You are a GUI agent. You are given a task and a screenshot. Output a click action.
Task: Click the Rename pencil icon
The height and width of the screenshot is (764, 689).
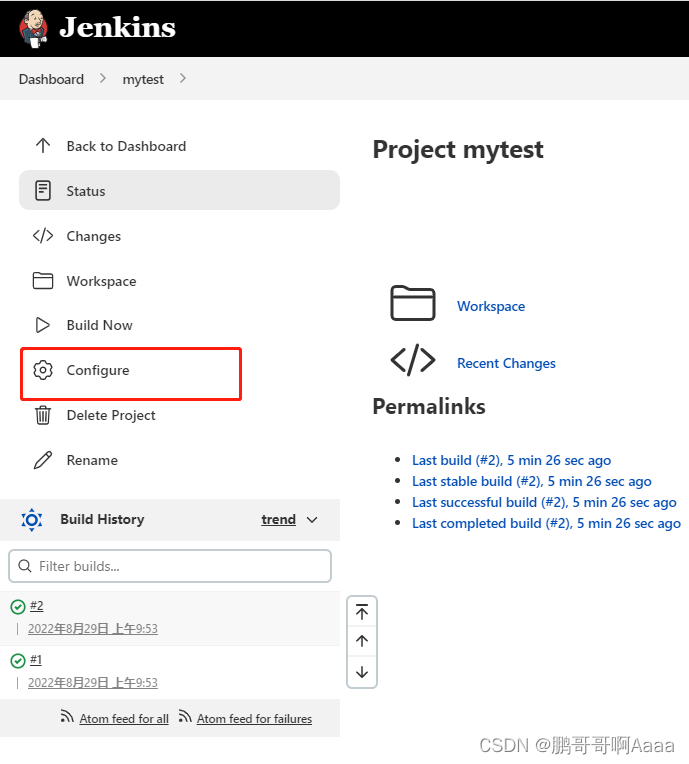(43, 460)
